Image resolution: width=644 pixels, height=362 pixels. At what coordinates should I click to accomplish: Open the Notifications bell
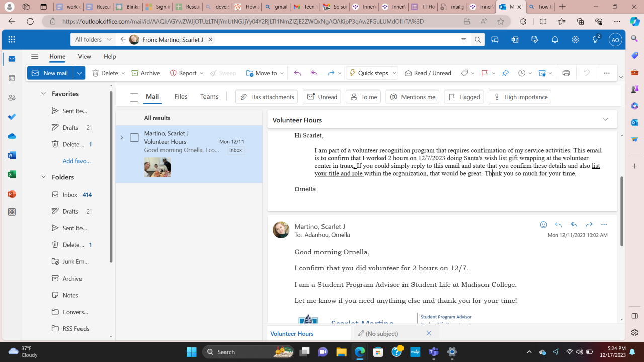[x=555, y=40]
